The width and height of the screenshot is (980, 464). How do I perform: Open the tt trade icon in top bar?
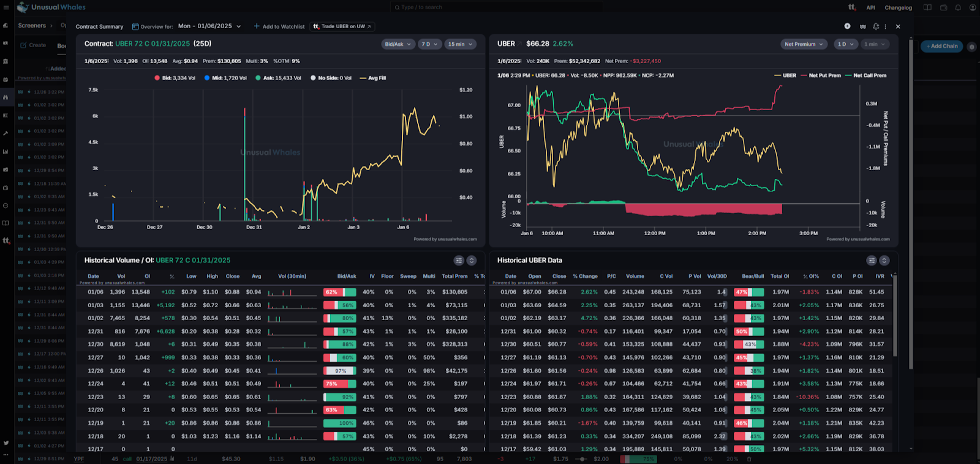[852, 7]
